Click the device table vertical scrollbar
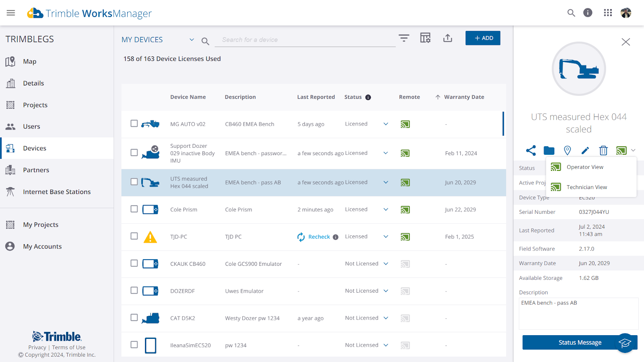Screen dimensions: 644x362 pos(503,123)
